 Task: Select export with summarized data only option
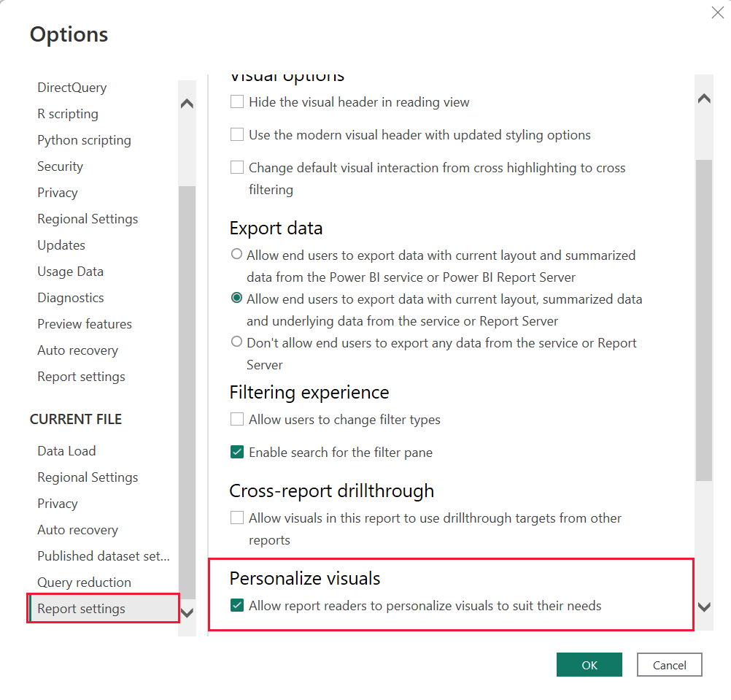pyautogui.click(x=236, y=254)
